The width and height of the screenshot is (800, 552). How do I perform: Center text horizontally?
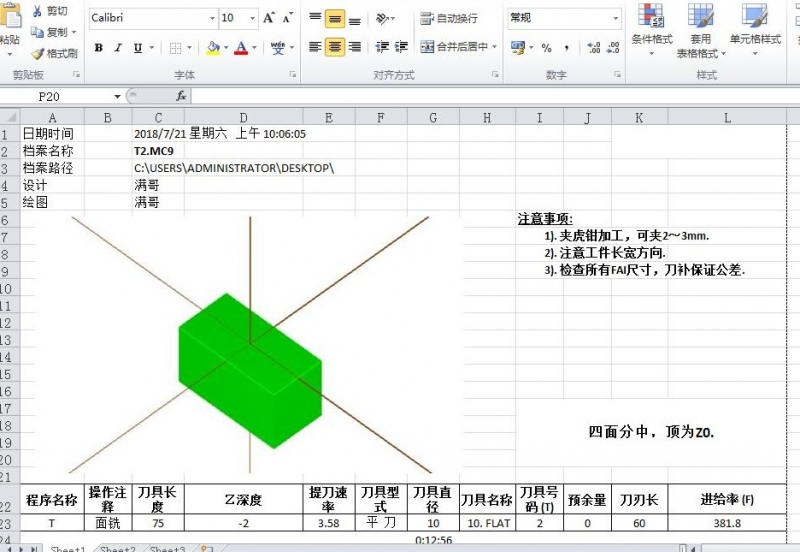point(335,47)
